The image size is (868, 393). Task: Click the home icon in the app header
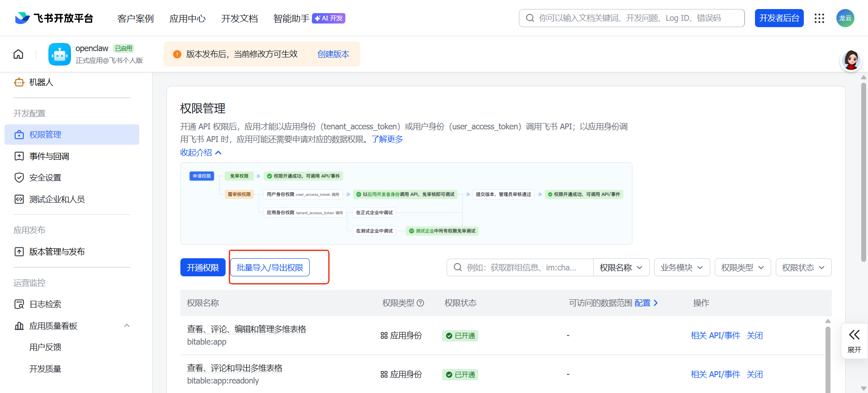click(19, 54)
